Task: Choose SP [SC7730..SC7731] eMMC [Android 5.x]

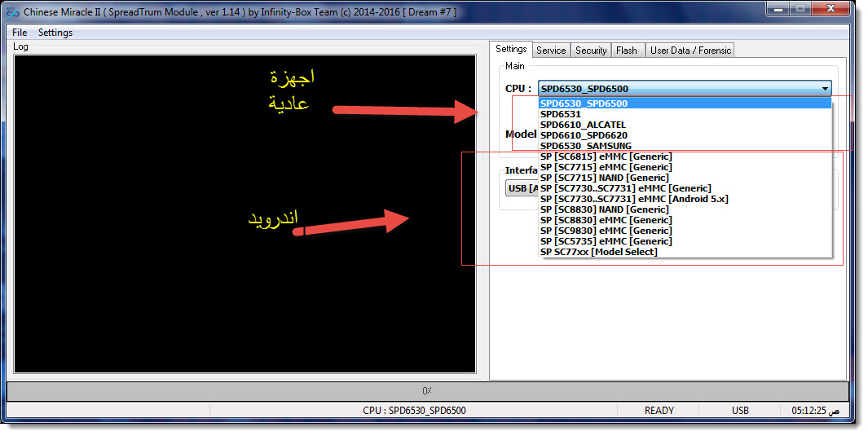Action: [685, 199]
